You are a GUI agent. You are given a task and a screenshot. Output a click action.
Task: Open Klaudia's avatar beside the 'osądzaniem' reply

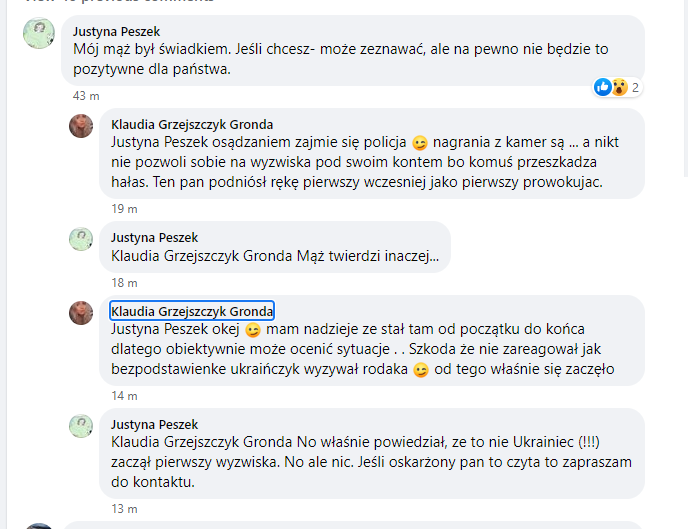coord(81,126)
